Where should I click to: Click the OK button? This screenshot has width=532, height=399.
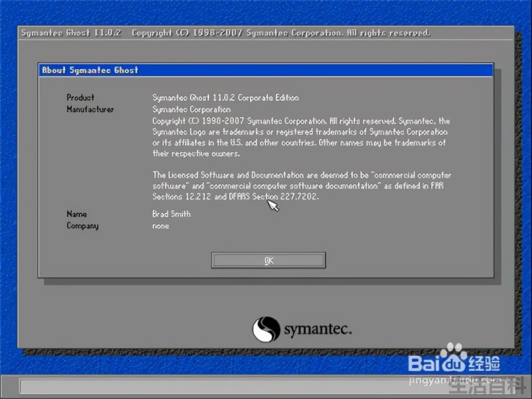268,260
